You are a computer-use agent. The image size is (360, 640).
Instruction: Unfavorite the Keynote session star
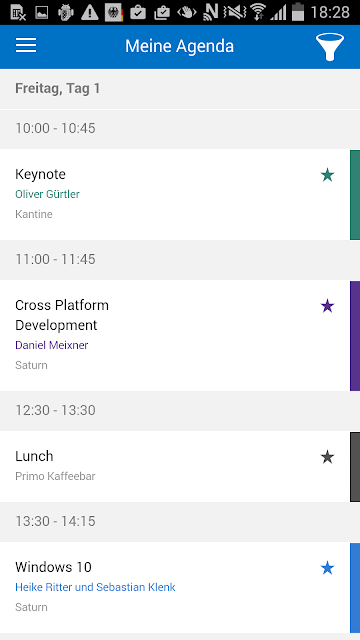[327, 175]
